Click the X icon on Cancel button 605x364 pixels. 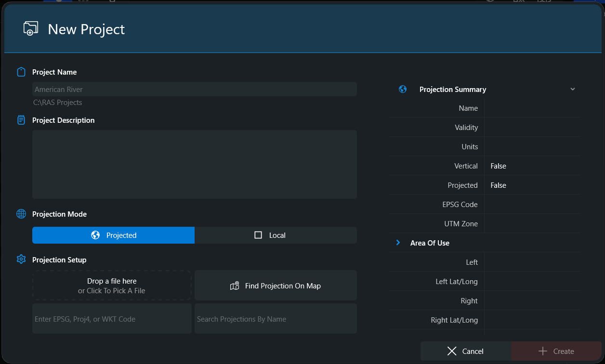(451, 351)
